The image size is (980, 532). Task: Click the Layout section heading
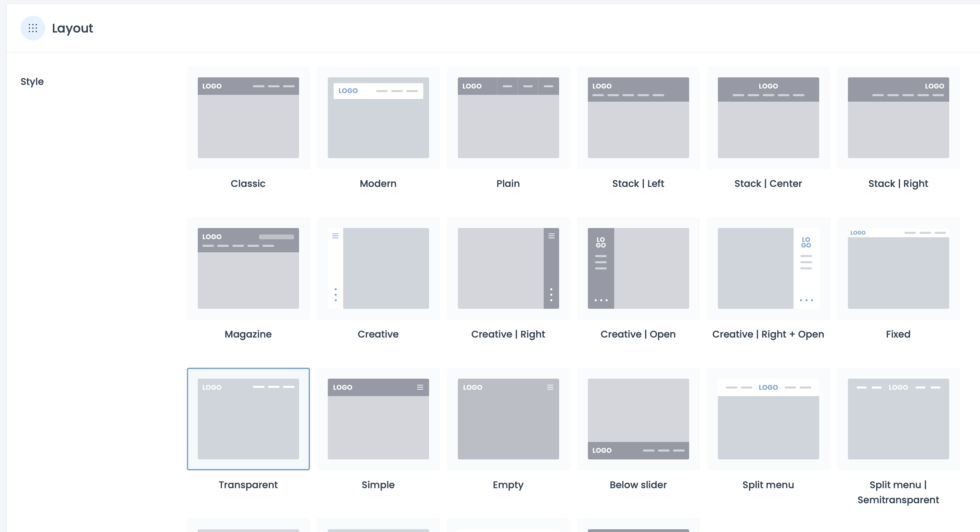click(x=72, y=28)
